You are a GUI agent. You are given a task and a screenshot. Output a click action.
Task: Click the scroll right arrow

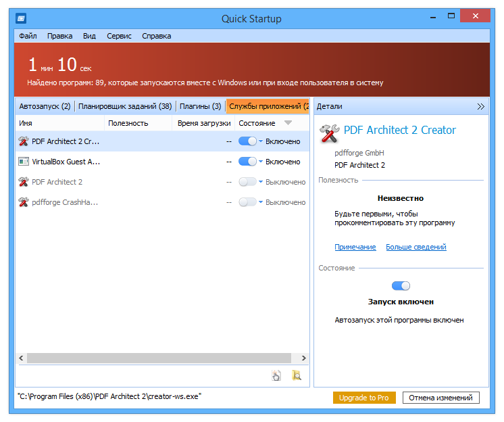(x=303, y=358)
